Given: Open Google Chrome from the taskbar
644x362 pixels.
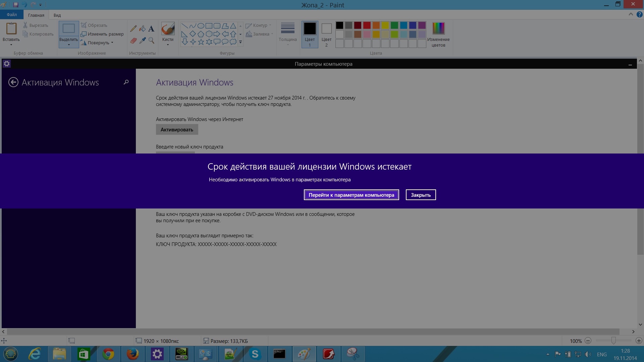Looking at the screenshot, I should pos(108,354).
